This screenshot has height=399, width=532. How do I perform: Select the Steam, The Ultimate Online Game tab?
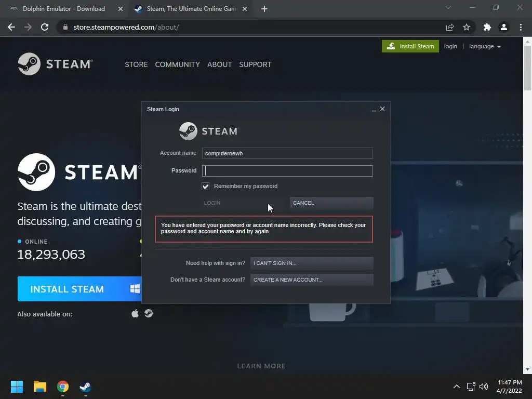191,9
